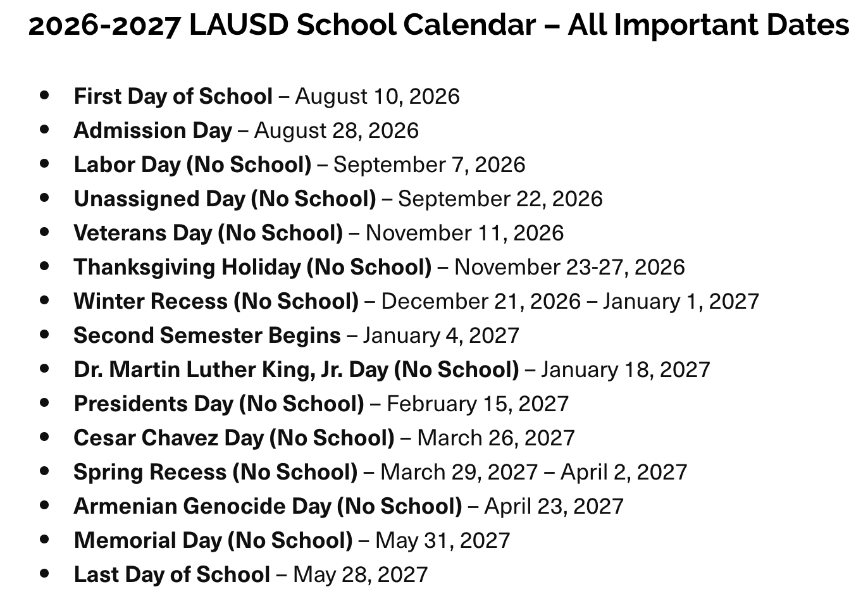Click 'Second Semester Begins' entry
This screenshot has height=601, width=868.
point(207,335)
